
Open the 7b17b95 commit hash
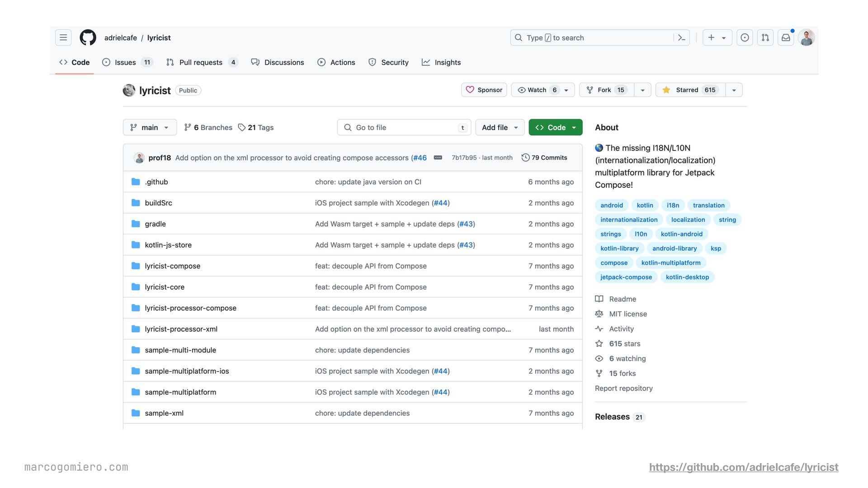(x=464, y=158)
